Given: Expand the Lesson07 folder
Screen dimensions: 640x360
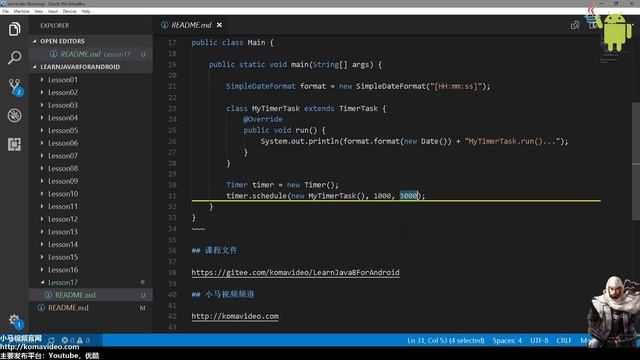Looking at the screenshot, I should tap(91, 156).
